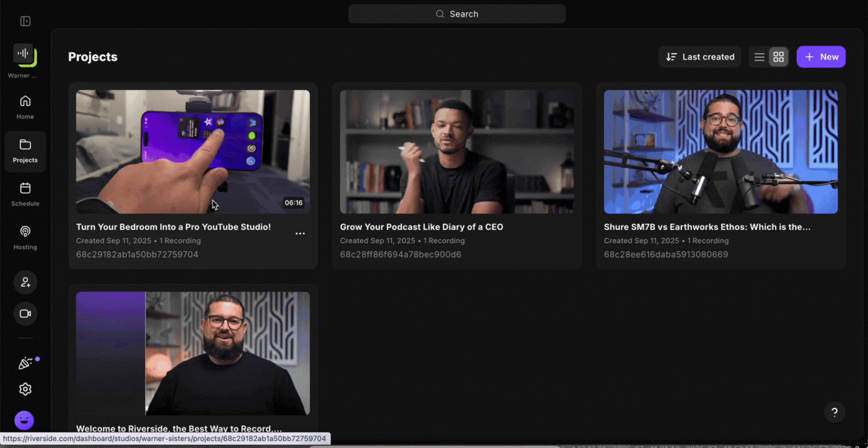
Task: Click the invite people icon
Action: point(25,282)
